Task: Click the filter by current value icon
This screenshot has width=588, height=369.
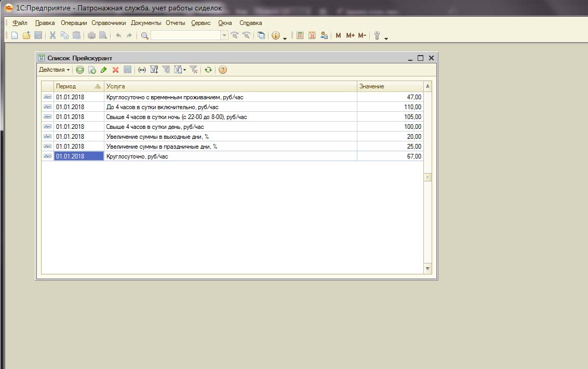Action: [166, 70]
